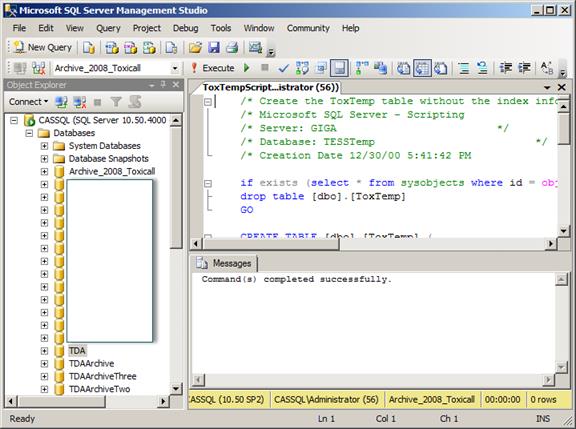This screenshot has width=576, height=429.
Task: Open the Archive_2008_Toxicall database dropdown
Action: (175, 68)
